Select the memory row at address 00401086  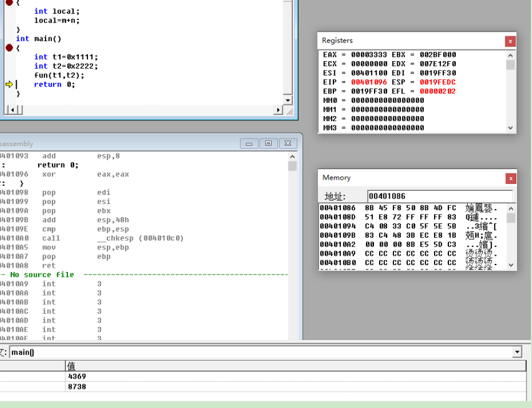click(x=408, y=208)
